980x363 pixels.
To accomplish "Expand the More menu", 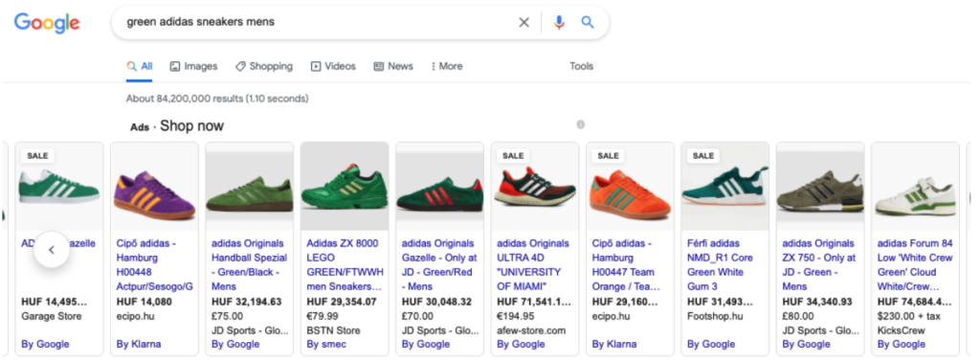I will pos(447,66).
